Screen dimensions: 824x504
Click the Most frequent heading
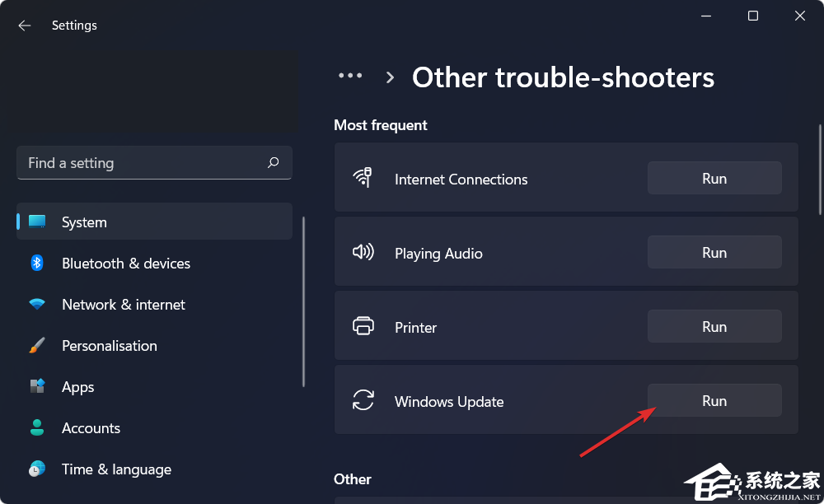pos(381,125)
